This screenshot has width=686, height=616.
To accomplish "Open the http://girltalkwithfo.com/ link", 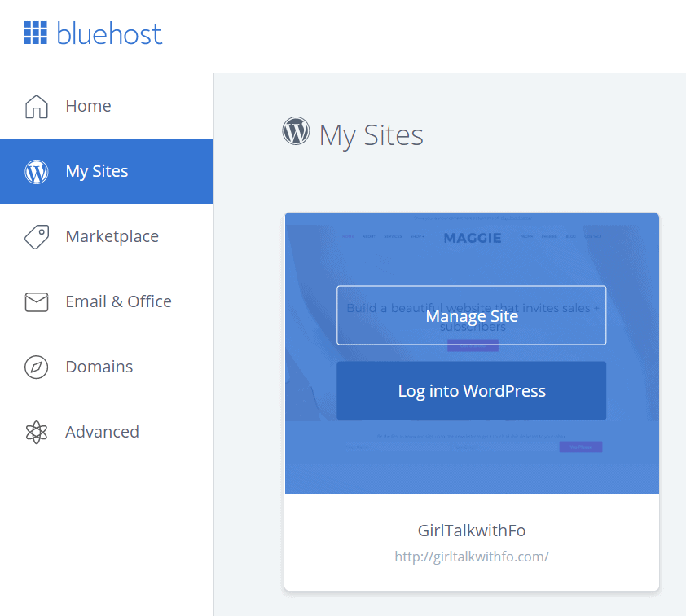I will pos(472,557).
